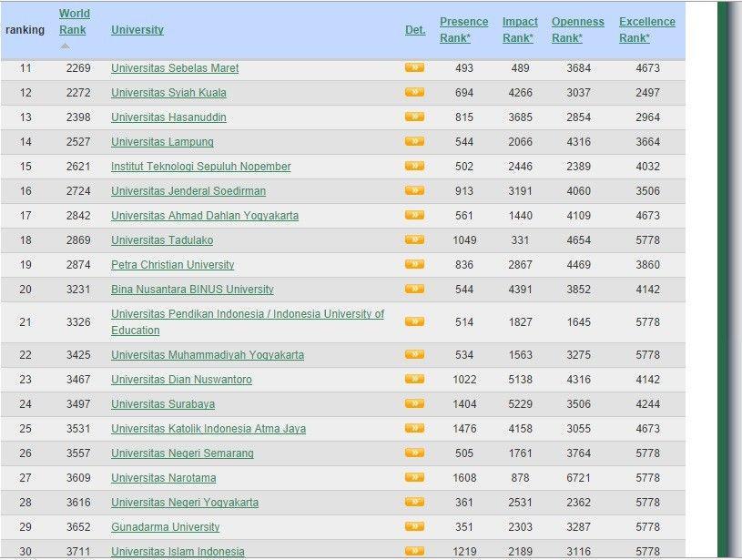Click the Det. column header

[415, 30]
